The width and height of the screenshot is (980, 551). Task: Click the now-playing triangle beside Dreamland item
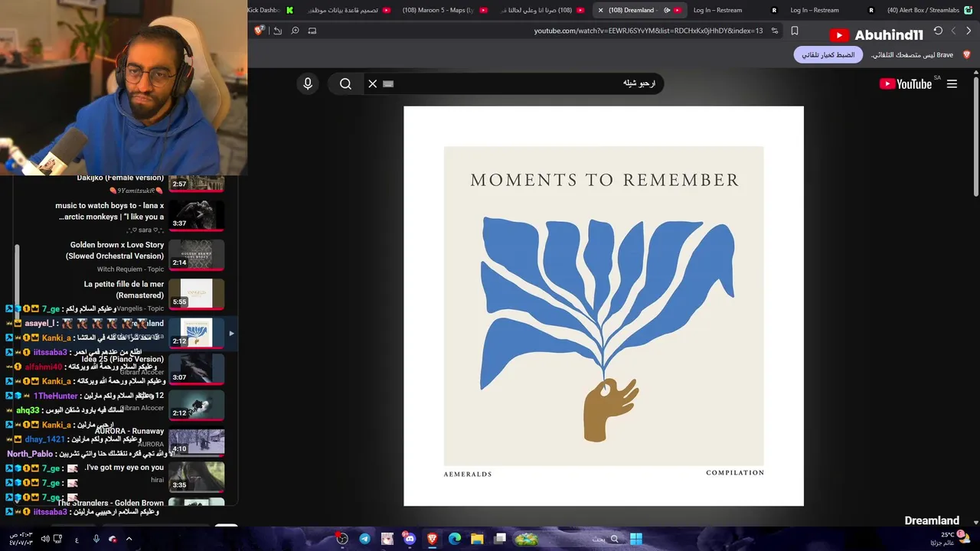tap(231, 333)
